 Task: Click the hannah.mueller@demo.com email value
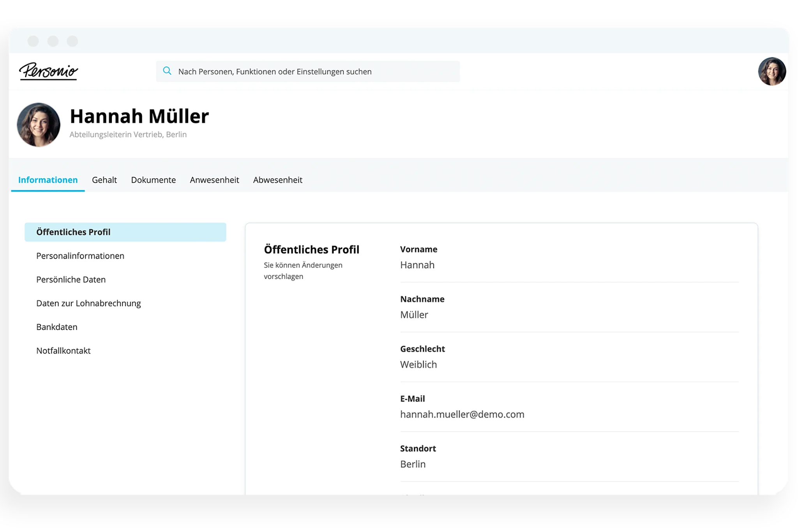click(x=462, y=414)
